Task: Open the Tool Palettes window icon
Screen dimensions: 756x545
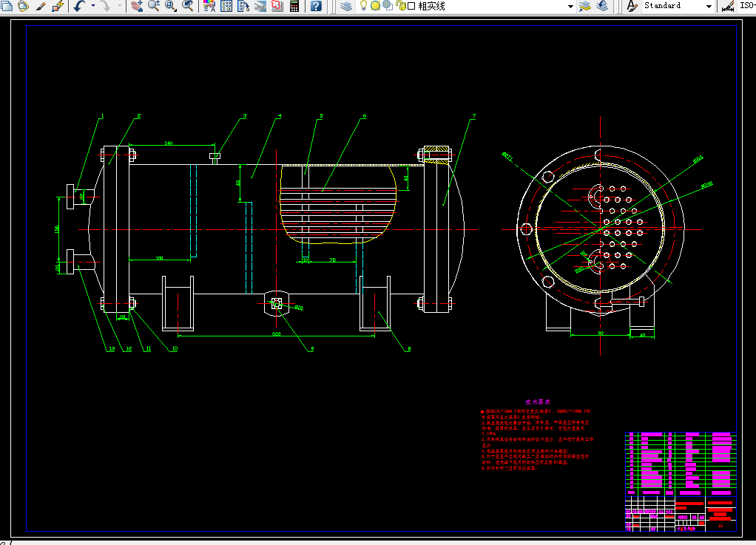Action: pyautogui.click(x=243, y=6)
